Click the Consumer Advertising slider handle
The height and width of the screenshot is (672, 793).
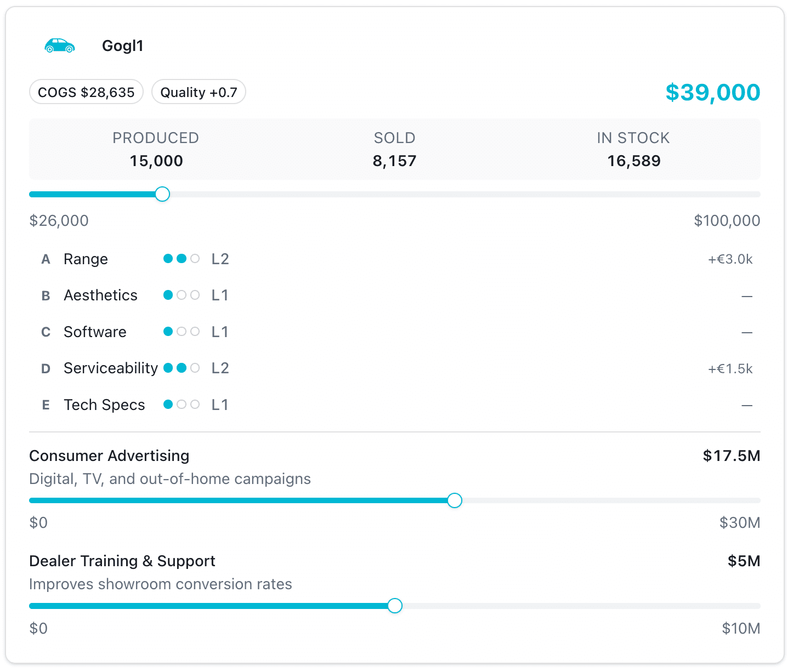pos(454,500)
